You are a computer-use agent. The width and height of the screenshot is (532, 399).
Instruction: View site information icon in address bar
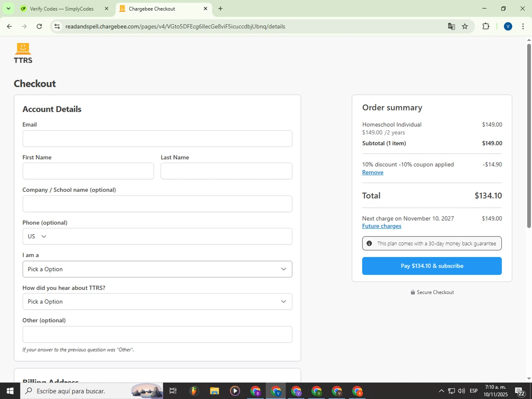click(x=57, y=26)
